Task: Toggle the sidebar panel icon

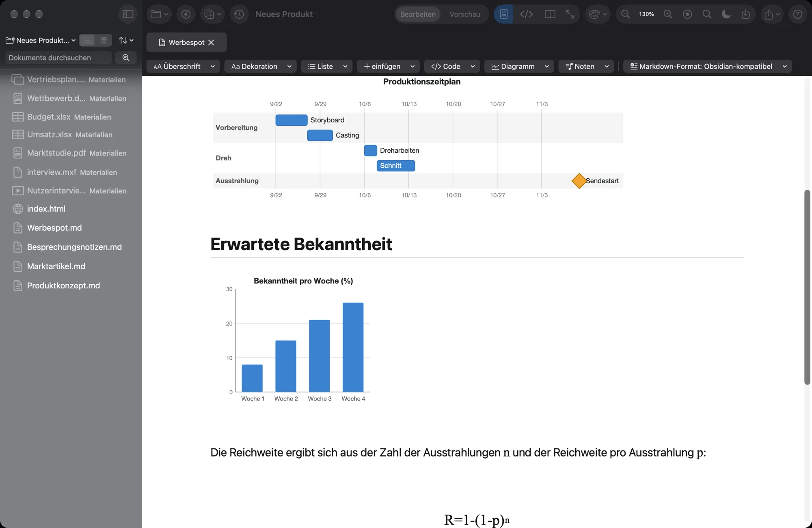Action: click(128, 14)
